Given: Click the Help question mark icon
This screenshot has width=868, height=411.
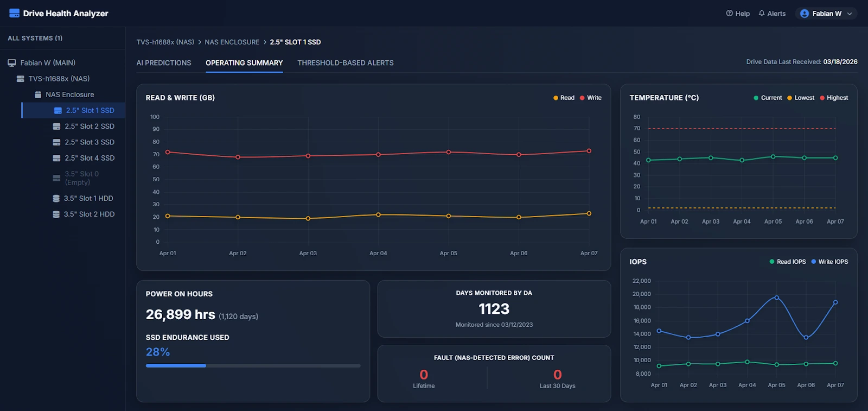Looking at the screenshot, I should [x=729, y=14].
